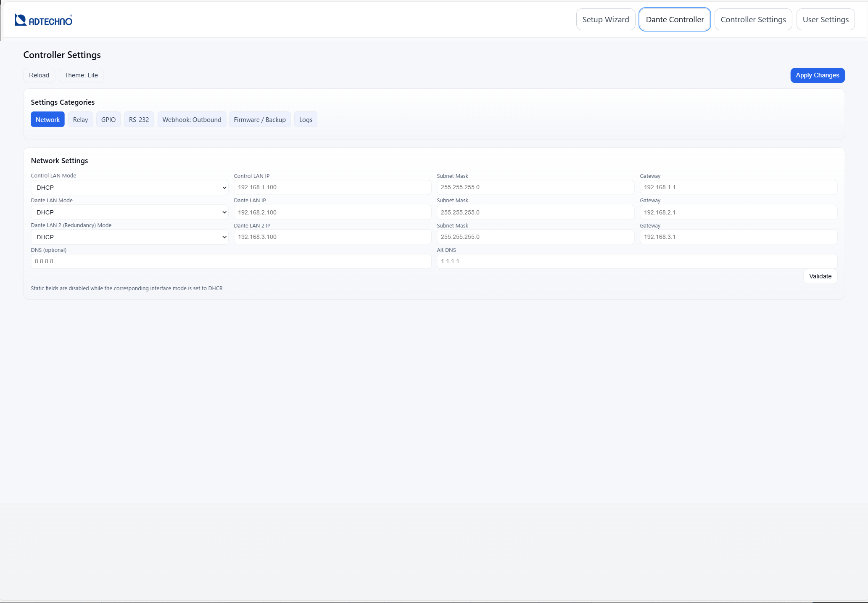Click the Apply Changes button
868x603 pixels.
click(817, 75)
